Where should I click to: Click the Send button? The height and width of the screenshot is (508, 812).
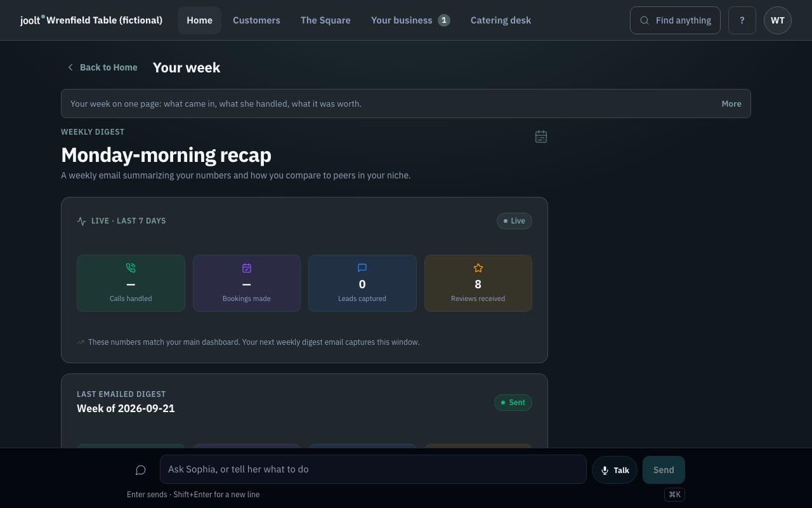[664, 470]
